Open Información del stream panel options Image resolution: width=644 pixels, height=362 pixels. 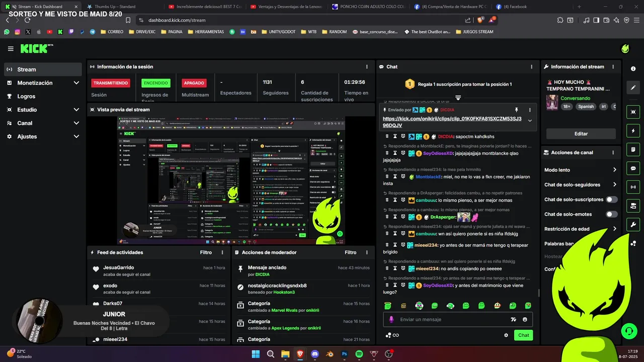613,66
